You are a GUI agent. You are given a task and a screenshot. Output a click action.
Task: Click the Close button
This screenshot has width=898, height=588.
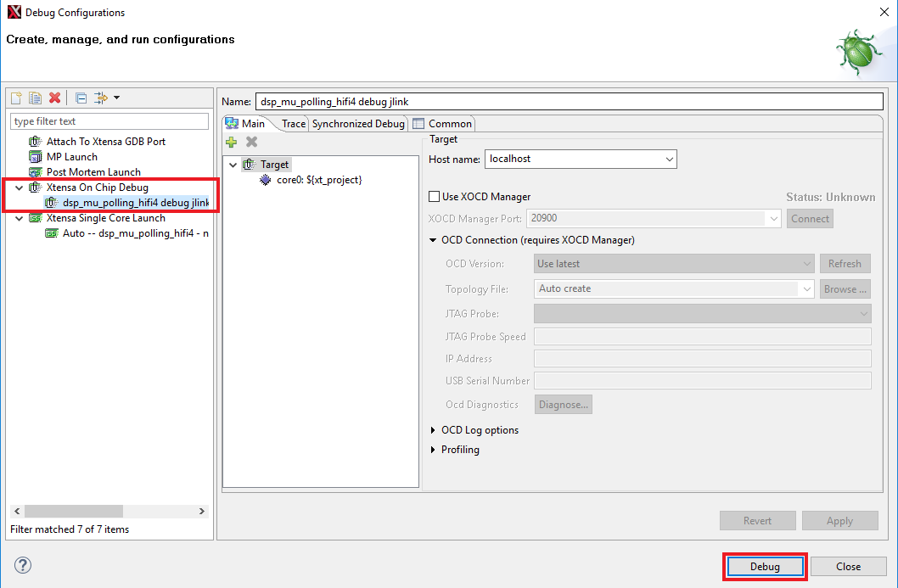click(x=848, y=567)
